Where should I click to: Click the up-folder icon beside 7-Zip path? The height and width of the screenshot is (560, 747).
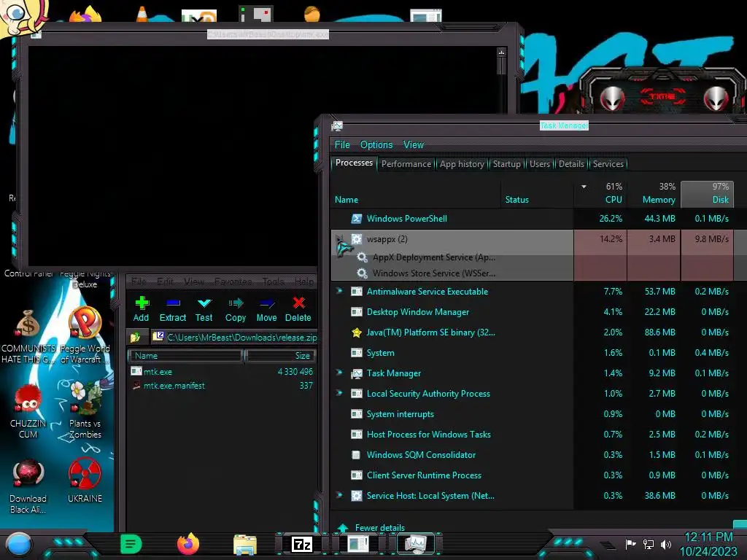[x=136, y=337]
